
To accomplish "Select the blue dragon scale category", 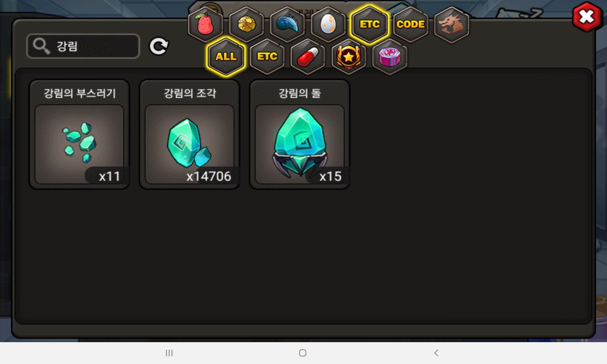I will (287, 24).
